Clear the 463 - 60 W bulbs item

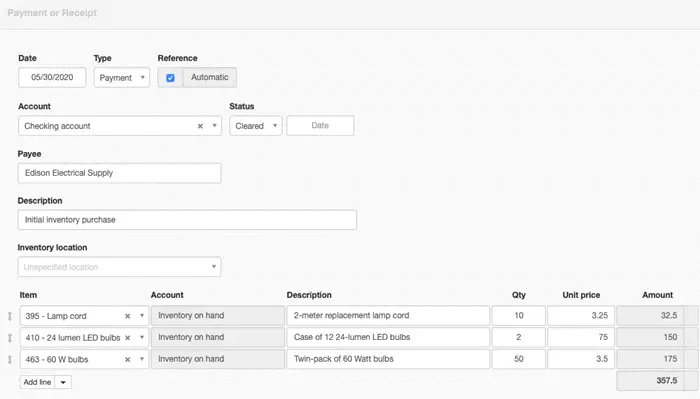(x=127, y=360)
